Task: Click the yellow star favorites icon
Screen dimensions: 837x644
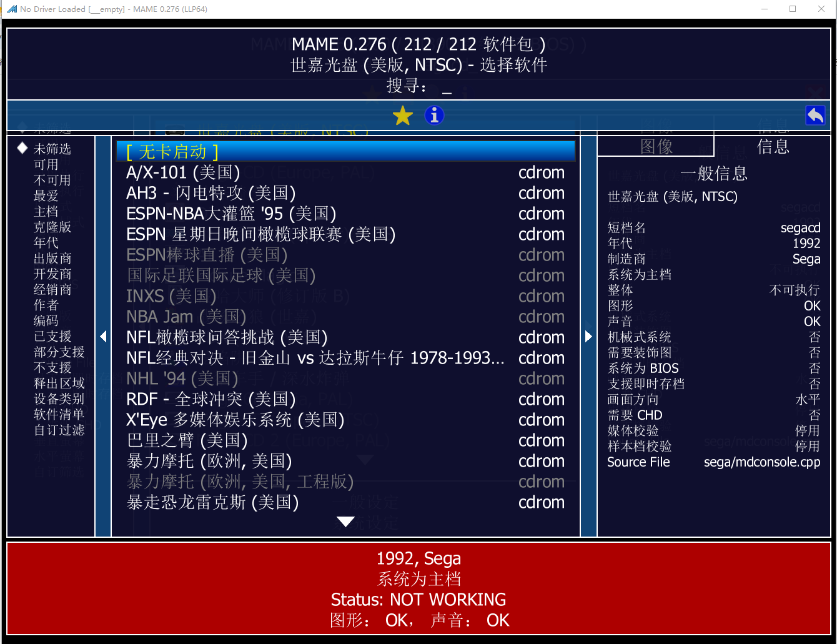Action: pos(403,116)
